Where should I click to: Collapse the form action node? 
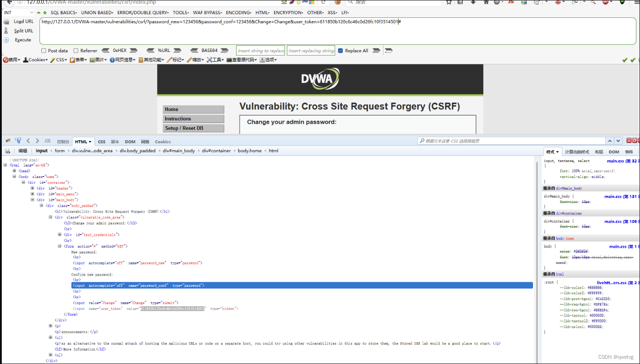[60, 246]
